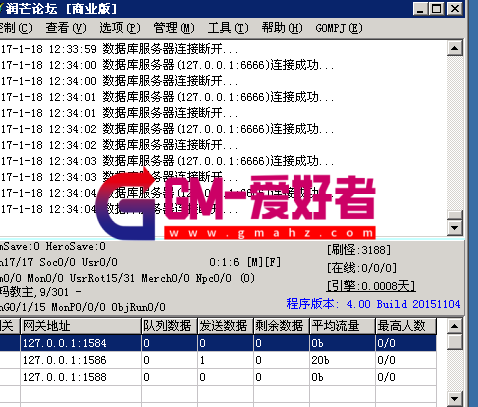Open the GOMPJ(E) menu
Screen dimensions: 478x407
[x=339, y=28]
